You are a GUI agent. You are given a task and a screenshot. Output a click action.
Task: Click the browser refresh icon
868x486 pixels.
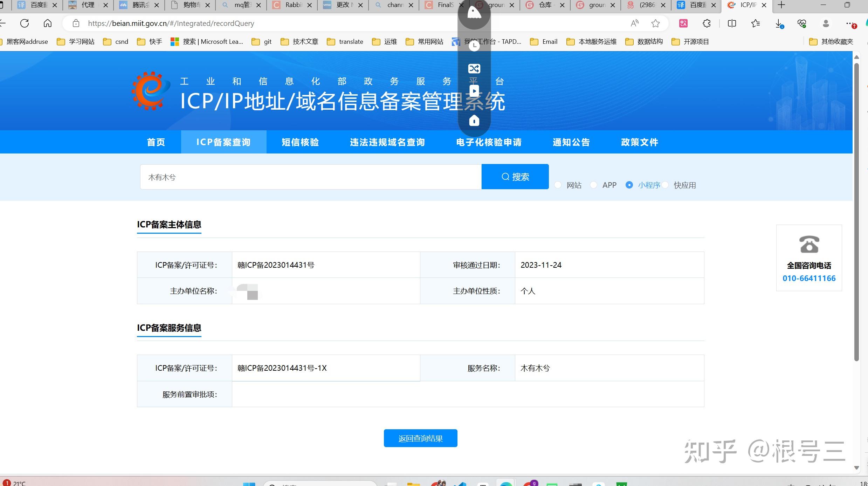click(25, 23)
